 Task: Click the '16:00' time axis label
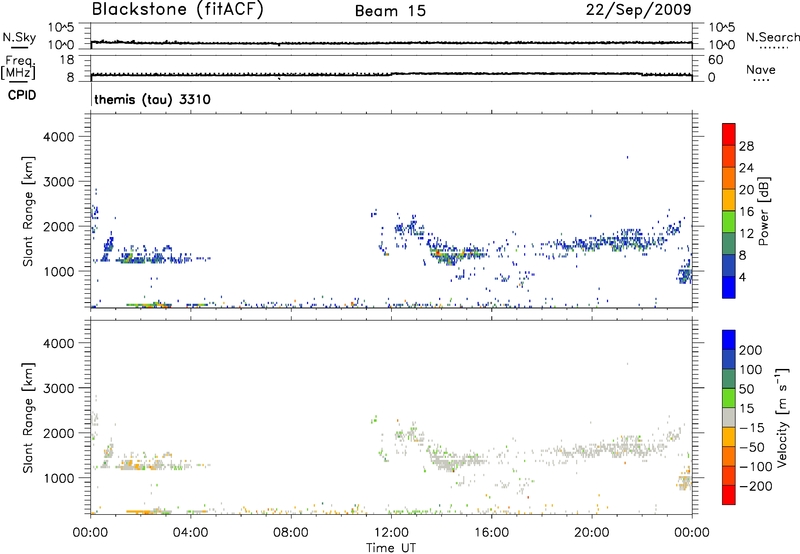click(x=491, y=533)
